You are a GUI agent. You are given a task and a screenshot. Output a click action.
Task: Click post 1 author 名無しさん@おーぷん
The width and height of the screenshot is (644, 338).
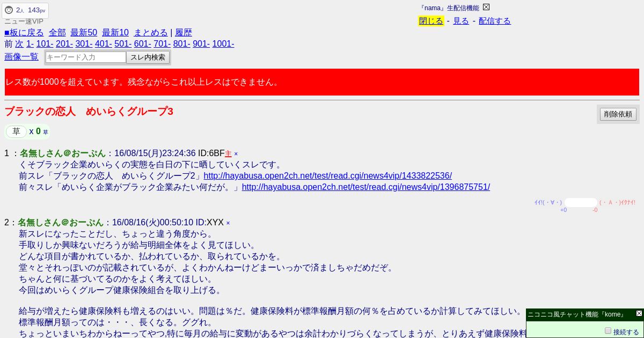[63, 153]
